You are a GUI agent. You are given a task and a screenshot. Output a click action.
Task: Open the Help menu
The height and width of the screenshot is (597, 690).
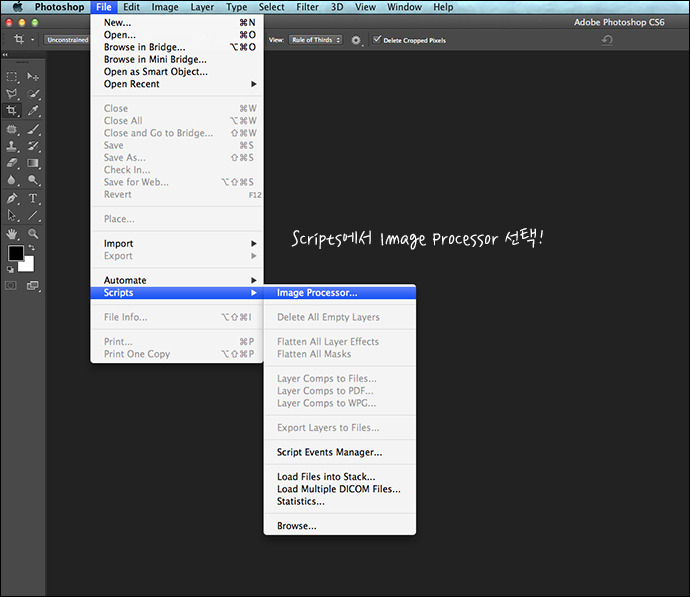click(x=443, y=7)
